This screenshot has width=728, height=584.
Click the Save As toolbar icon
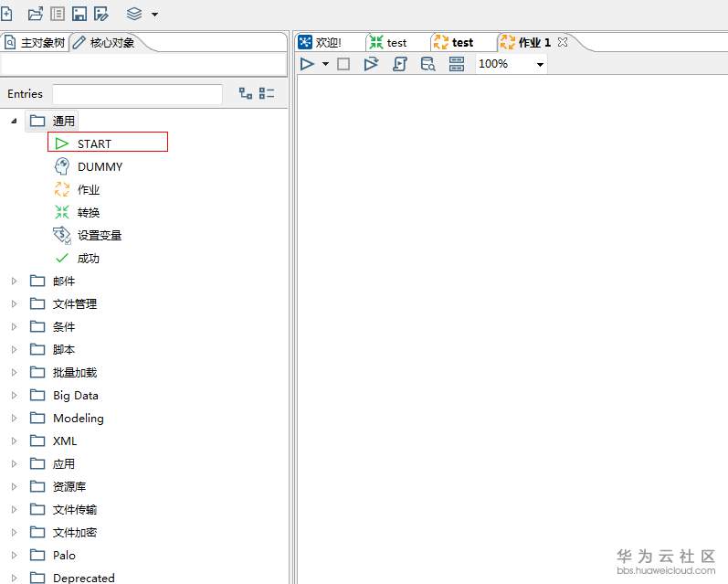coord(100,14)
